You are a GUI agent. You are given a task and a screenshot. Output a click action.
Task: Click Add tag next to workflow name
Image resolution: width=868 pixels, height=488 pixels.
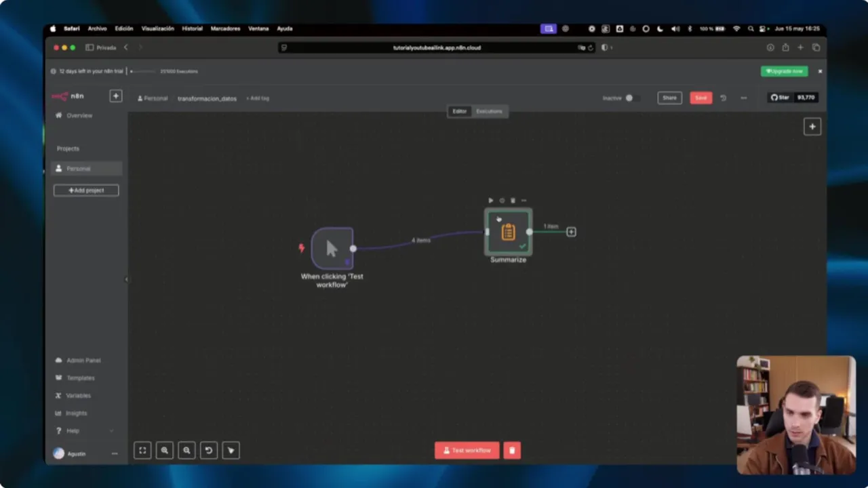pyautogui.click(x=258, y=98)
